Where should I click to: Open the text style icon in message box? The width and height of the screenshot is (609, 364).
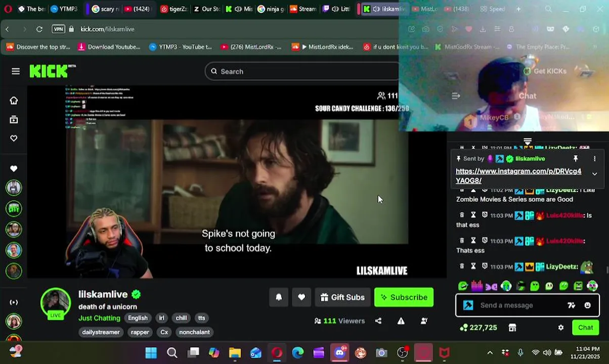[x=572, y=305]
